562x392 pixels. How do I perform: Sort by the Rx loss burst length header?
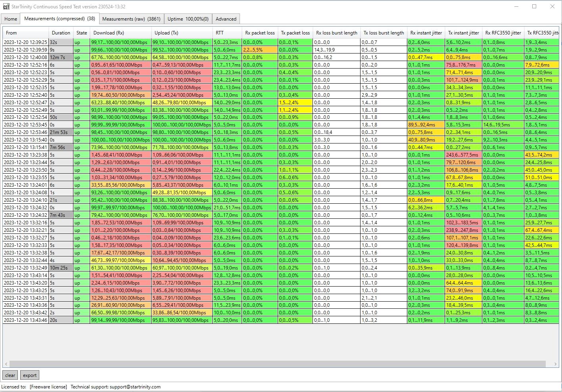click(x=337, y=33)
